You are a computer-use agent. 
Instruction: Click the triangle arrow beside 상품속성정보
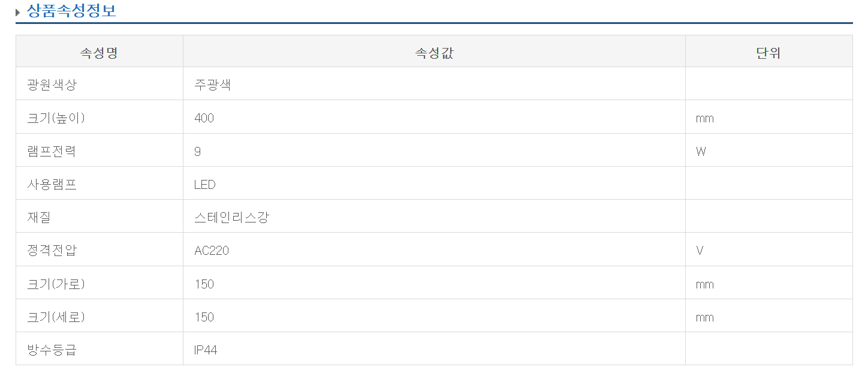(18, 12)
